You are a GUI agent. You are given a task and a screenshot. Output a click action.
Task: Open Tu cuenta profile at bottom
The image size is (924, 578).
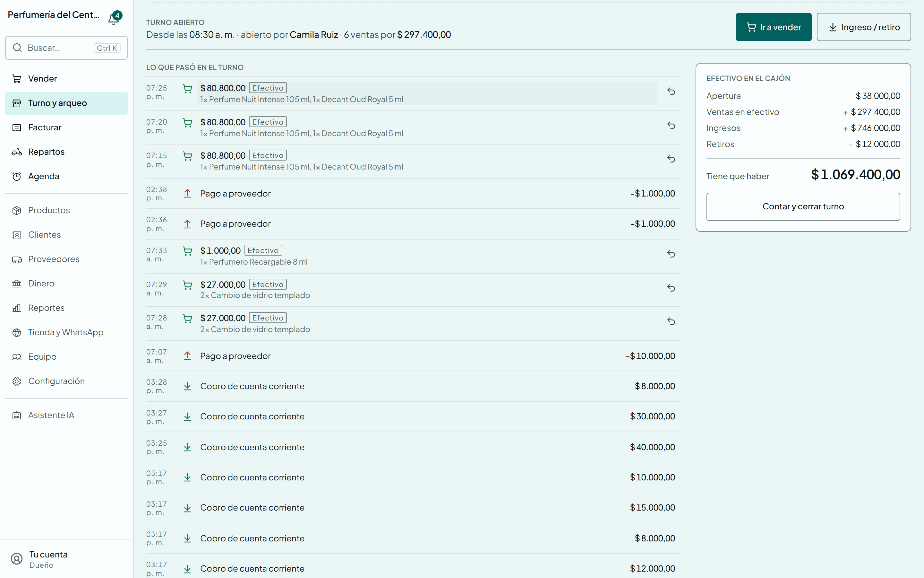pyautogui.click(x=66, y=559)
